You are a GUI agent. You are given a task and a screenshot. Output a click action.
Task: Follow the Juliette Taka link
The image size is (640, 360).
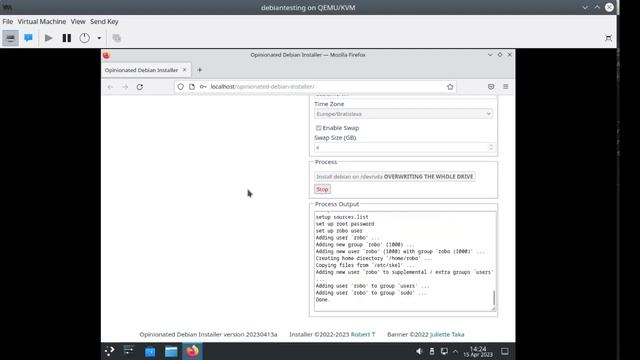(447, 334)
